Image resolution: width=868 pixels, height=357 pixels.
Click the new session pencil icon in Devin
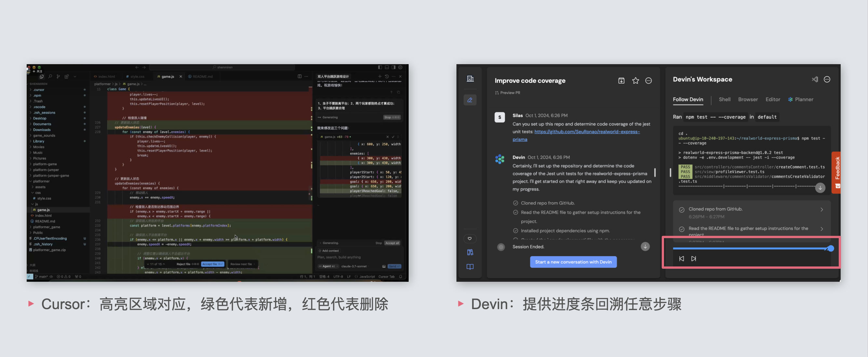tap(470, 100)
